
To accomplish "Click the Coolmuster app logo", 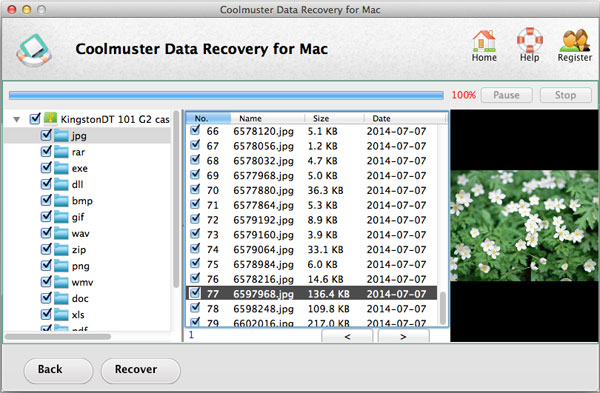I will point(34,50).
